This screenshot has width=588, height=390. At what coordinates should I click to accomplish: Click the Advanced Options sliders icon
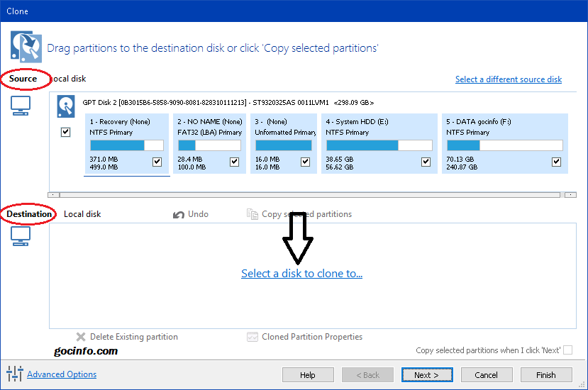[x=14, y=374]
